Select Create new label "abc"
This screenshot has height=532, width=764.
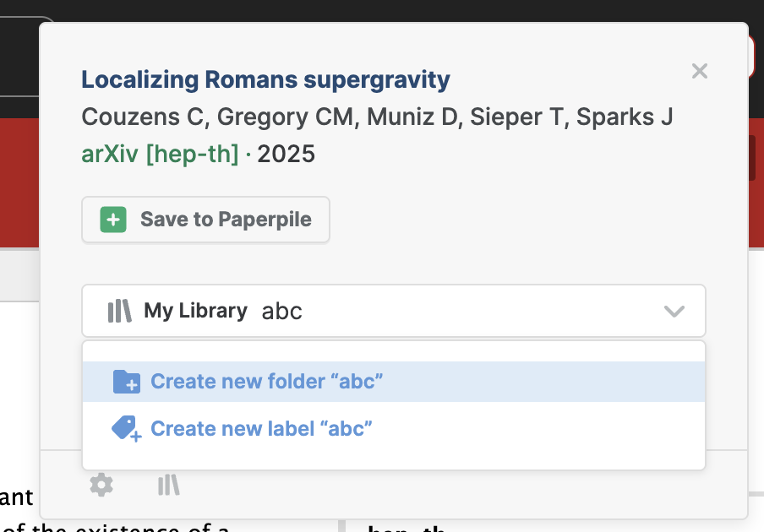(394, 429)
